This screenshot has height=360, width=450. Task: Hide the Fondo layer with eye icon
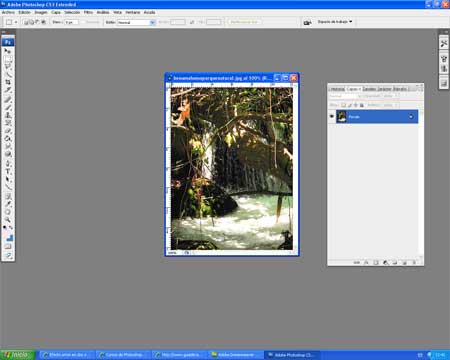(332, 117)
